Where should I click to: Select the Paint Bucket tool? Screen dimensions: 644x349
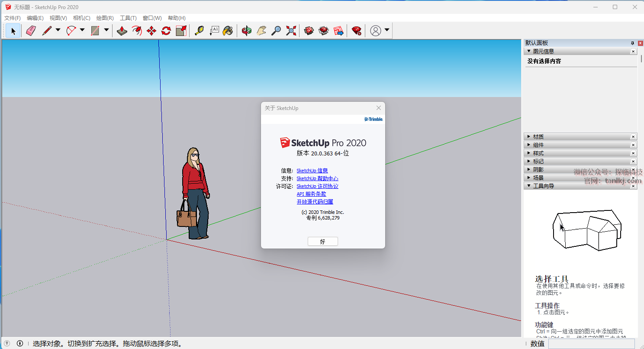(x=228, y=31)
